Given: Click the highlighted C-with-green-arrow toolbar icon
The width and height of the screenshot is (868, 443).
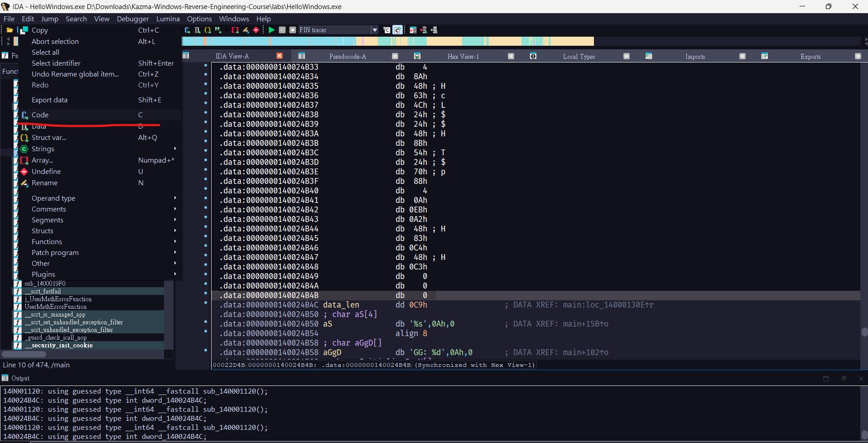Looking at the screenshot, I should pyautogui.click(x=397, y=30).
